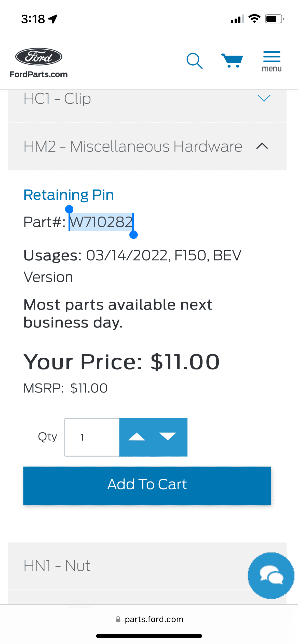
Task: Open the live chat bubble
Action: click(271, 575)
